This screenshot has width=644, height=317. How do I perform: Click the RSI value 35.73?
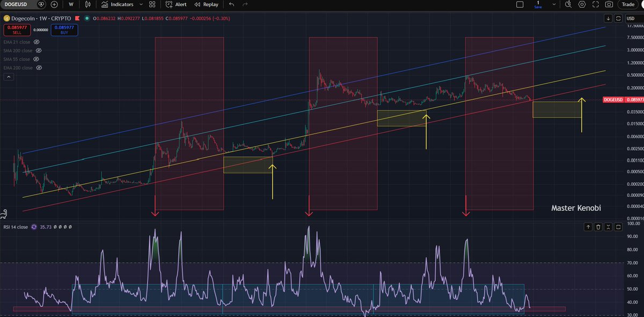[45, 227]
